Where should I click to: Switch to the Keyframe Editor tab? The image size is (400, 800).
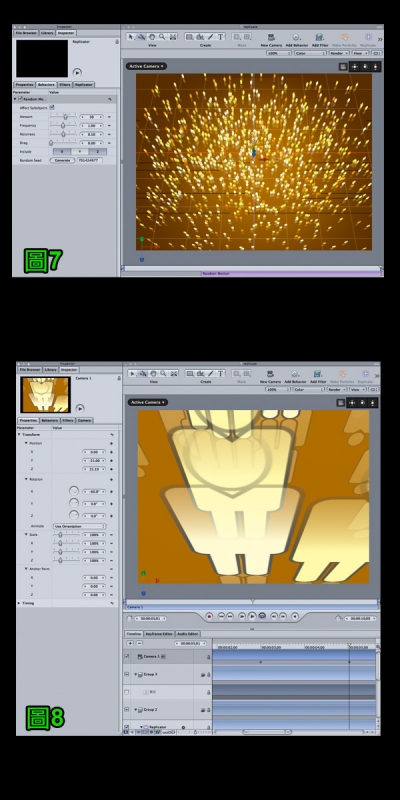[x=159, y=634]
